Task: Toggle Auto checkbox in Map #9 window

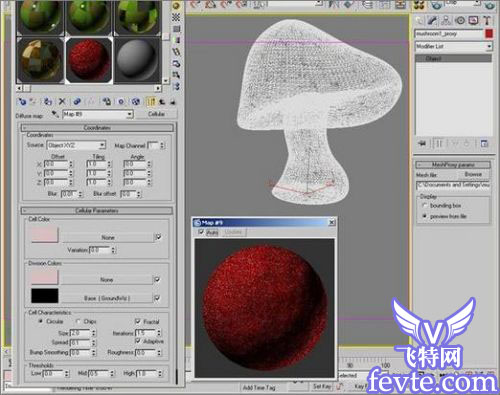Action: tap(201, 232)
